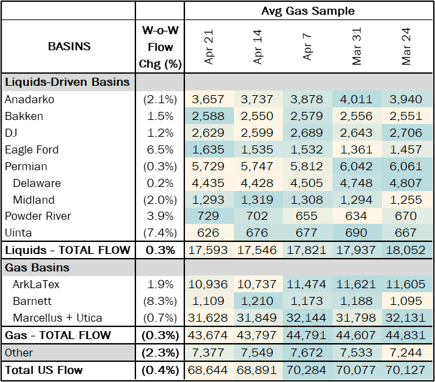Click the ArkLaTex row label

pos(36,284)
